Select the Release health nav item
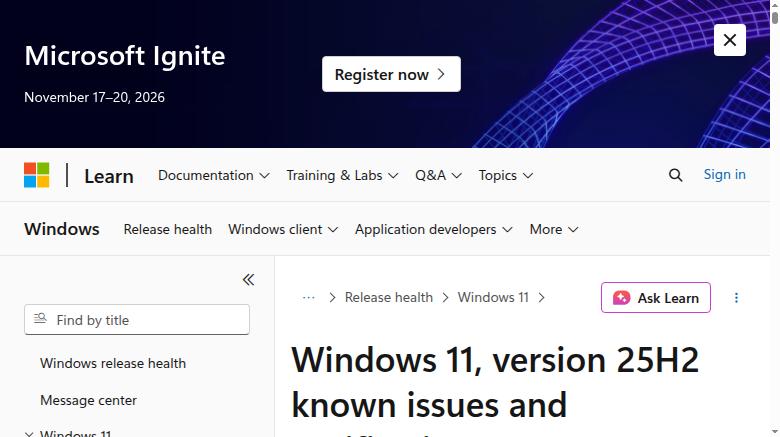The image size is (780, 437). (168, 229)
